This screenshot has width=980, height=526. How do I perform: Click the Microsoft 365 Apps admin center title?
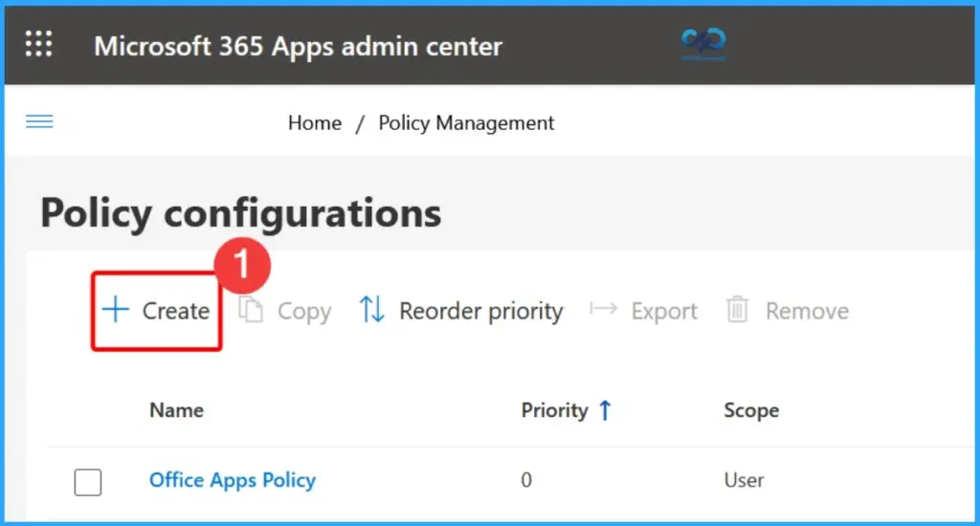tap(299, 46)
